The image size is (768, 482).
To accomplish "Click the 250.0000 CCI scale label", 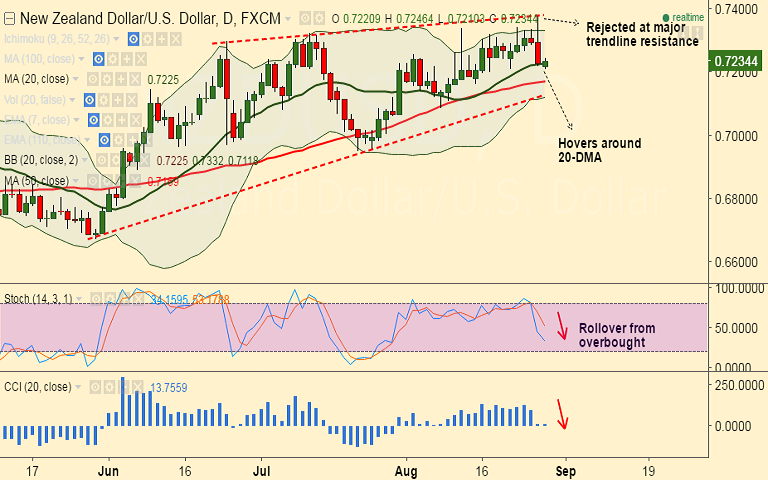I will [739, 386].
